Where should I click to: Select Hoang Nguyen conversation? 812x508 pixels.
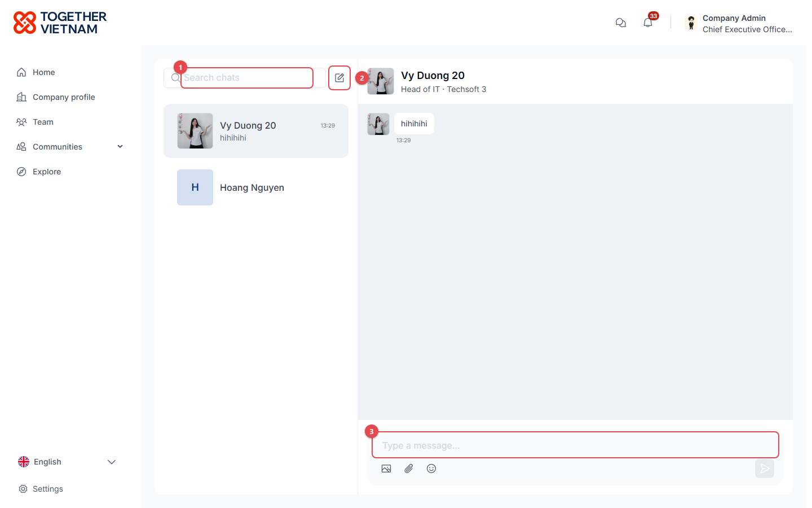coord(256,187)
